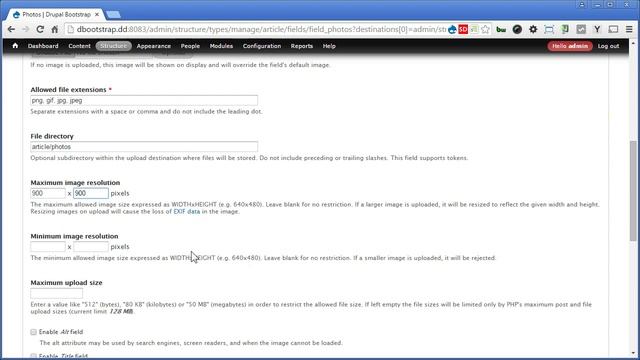Open the Chrome hamburger menu
The height and width of the screenshot is (360, 640).
pyautogui.click(x=629, y=29)
